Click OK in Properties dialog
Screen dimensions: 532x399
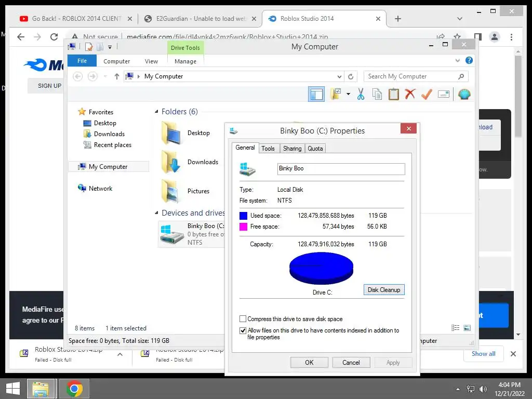click(x=309, y=362)
